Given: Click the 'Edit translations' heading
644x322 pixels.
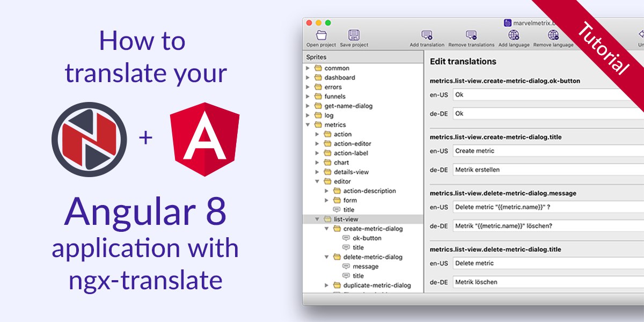Looking at the screenshot, I should coord(463,62).
